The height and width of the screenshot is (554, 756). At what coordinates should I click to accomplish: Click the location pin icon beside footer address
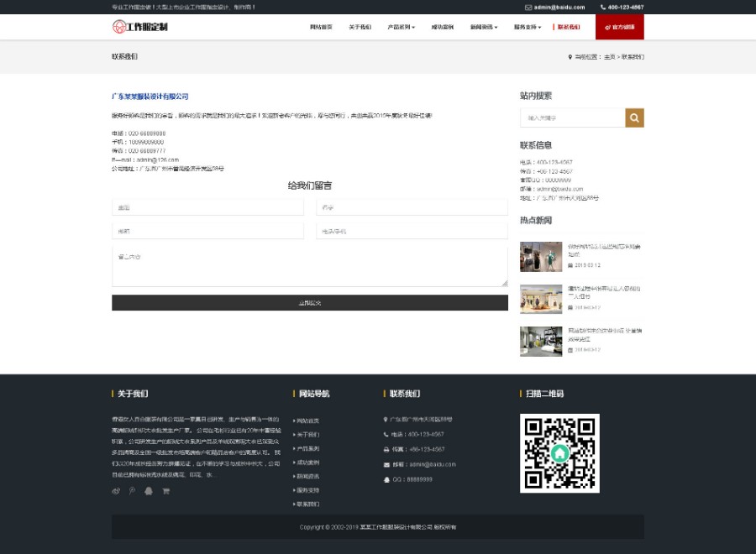(x=385, y=418)
